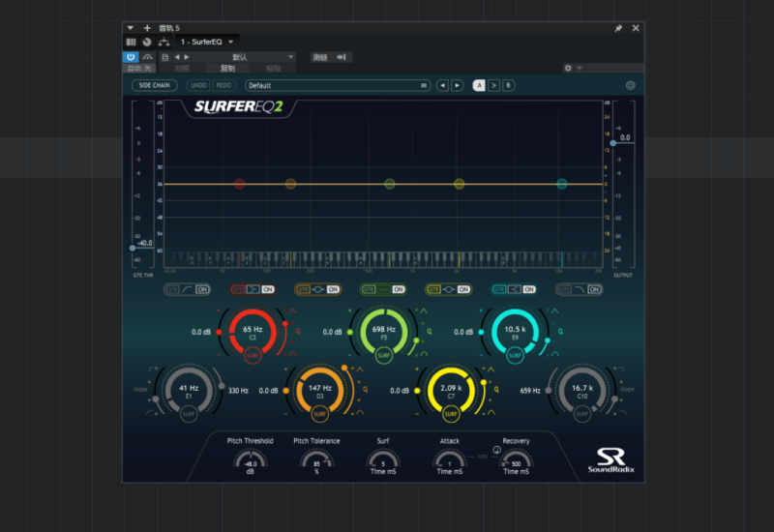Image resolution: width=774 pixels, height=532 pixels.
Task: Pin the plugin window
Action: (618, 28)
